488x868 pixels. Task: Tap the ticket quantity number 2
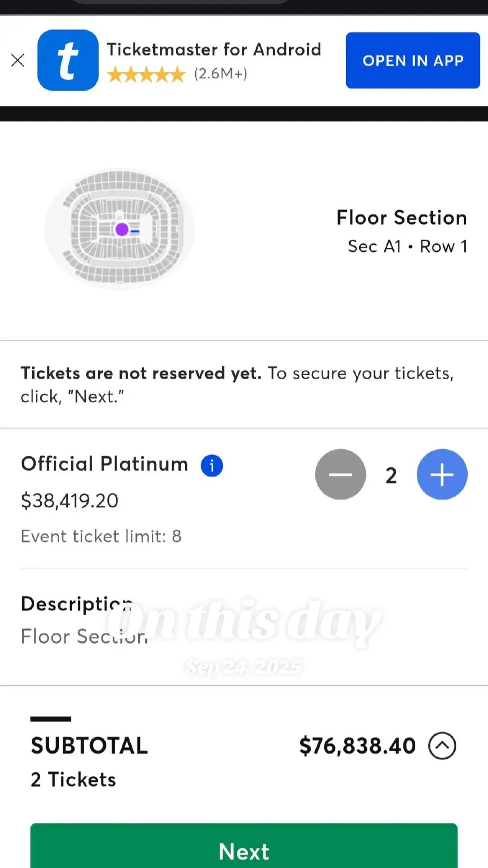coord(391,475)
